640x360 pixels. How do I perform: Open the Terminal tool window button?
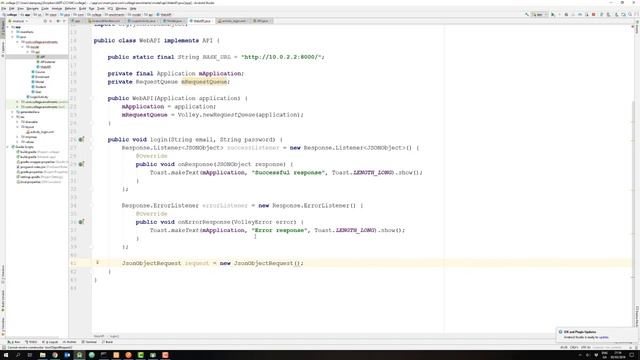click(89, 342)
